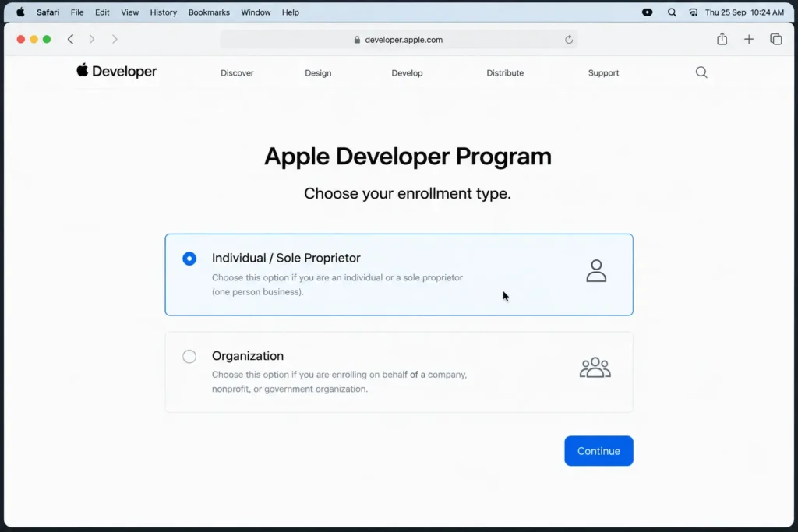Go to Support section
798x532 pixels.
coord(604,72)
